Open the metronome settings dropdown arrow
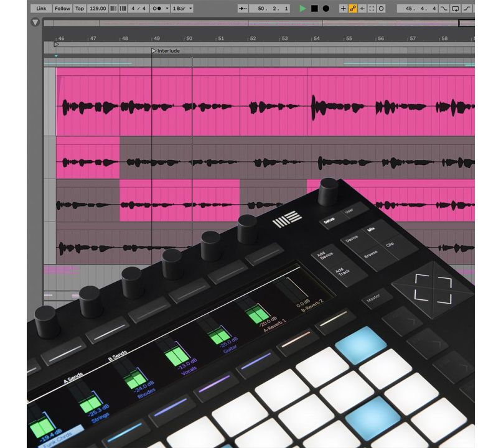This screenshot has width=501, height=448. tap(167, 9)
